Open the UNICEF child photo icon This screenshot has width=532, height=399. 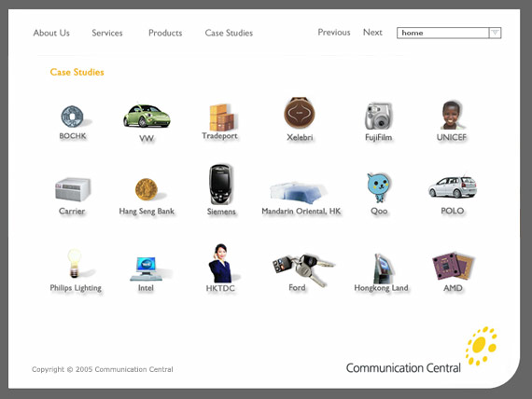tap(452, 115)
